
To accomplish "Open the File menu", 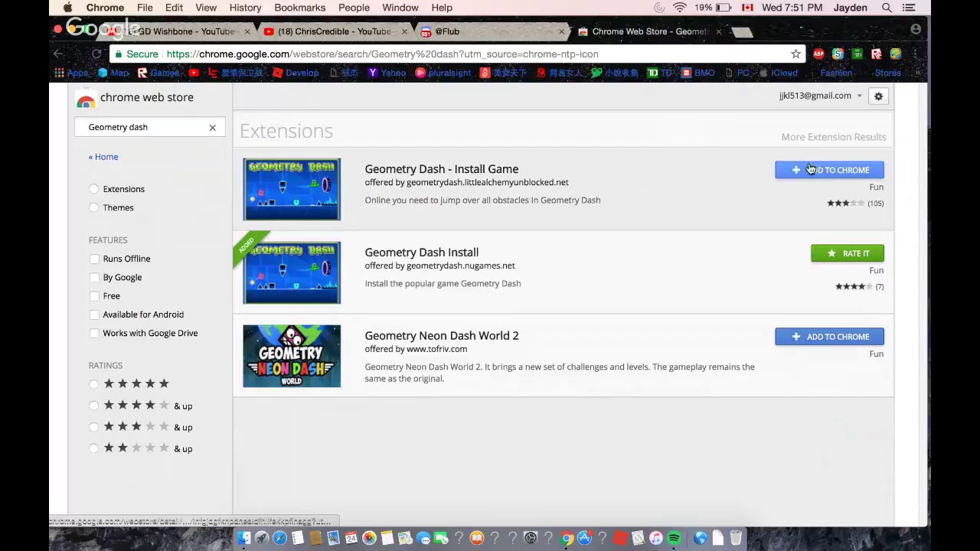I will (x=145, y=8).
